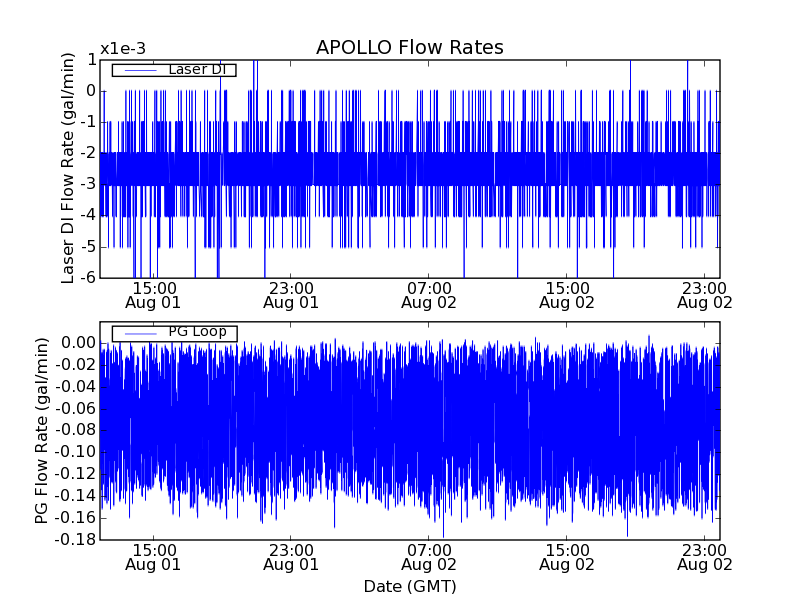Click 23:00 Aug 02 tick under top plot
This screenshot has width=800, height=600.
point(706,294)
